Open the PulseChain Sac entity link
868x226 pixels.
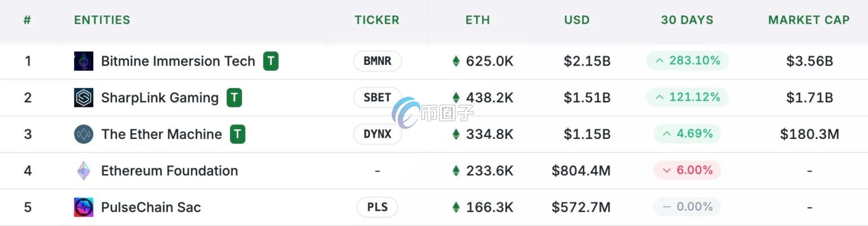(151, 207)
